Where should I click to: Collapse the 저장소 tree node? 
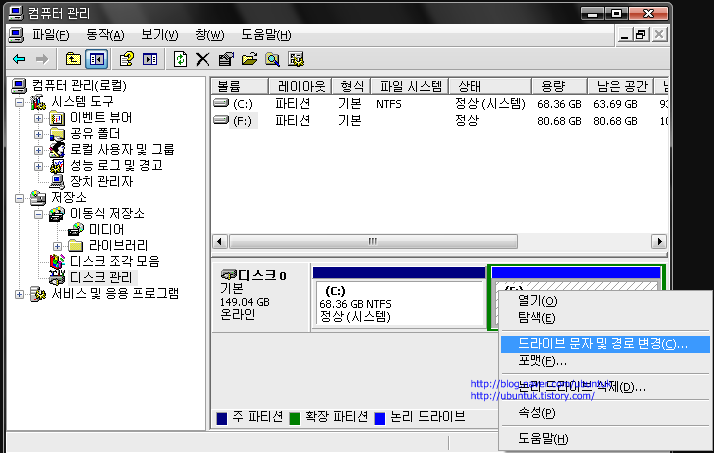[19, 198]
